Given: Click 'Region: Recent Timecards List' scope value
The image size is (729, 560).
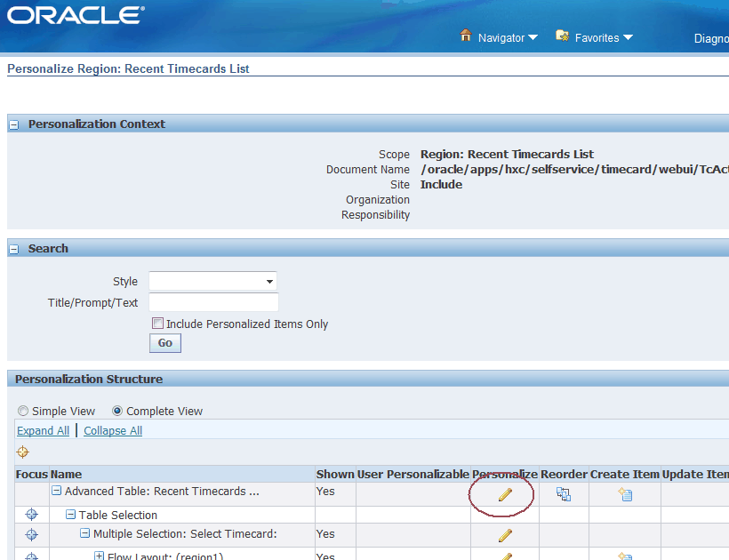Looking at the screenshot, I should click(x=507, y=155).
